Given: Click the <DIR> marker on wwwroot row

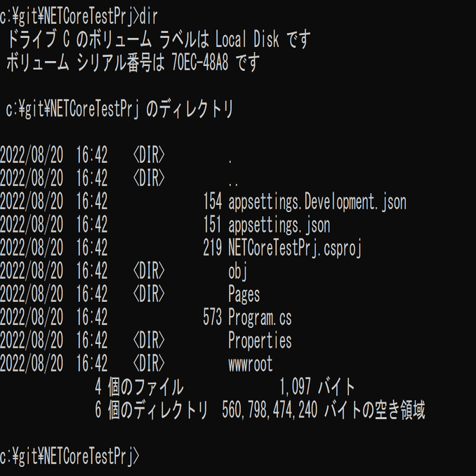Looking at the screenshot, I should (x=149, y=364).
